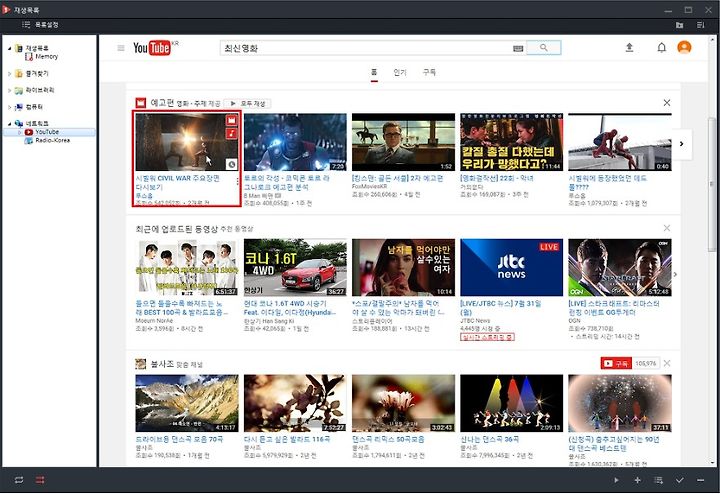Image resolution: width=720 pixels, height=494 pixels.
Task: Open options dots beside Civil War video title
Action: (x=237, y=181)
